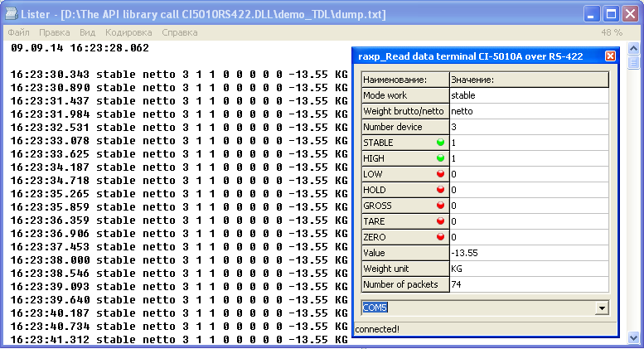This screenshot has height=349, width=644.
Task: Click the ZERO row value 0
Action: pos(529,237)
